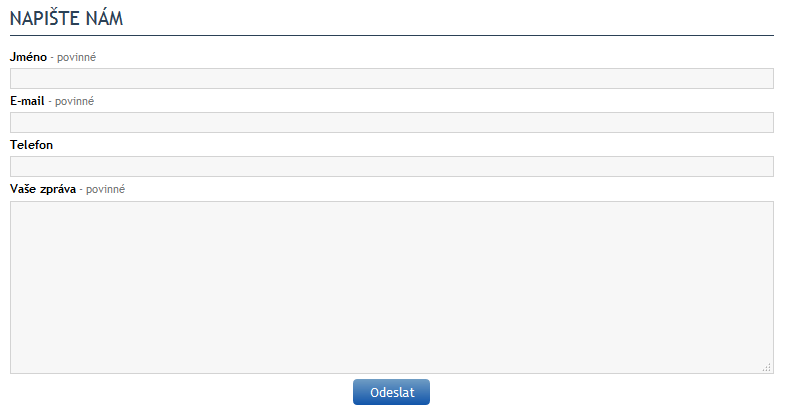The image size is (787, 410).
Task: Submit the form with the blue Odeslat button
Action: 391,392
